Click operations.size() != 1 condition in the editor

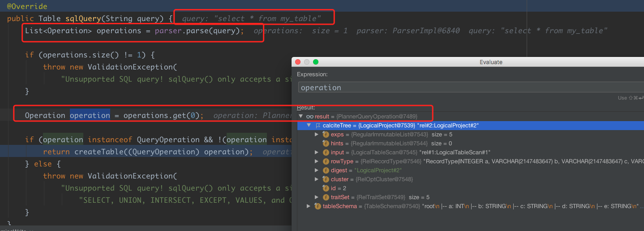tap(90, 55)
